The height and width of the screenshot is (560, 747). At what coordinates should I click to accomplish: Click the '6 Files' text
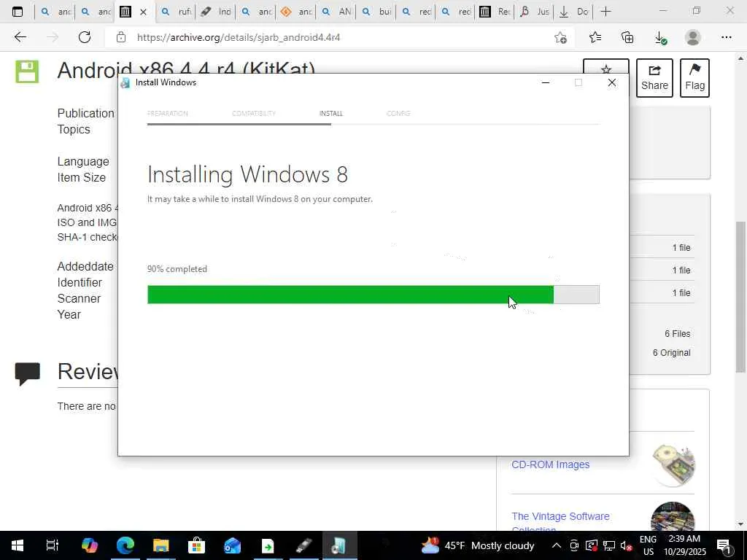coord(678,334)
